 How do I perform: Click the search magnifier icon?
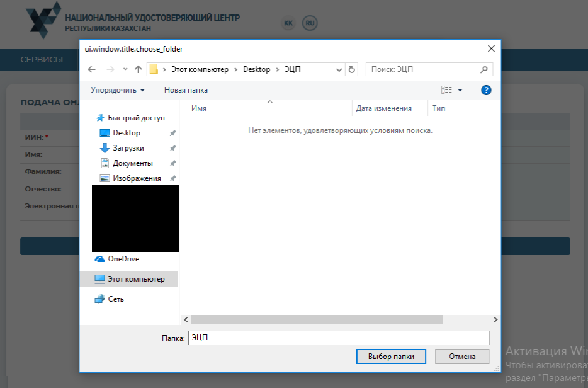483,69
